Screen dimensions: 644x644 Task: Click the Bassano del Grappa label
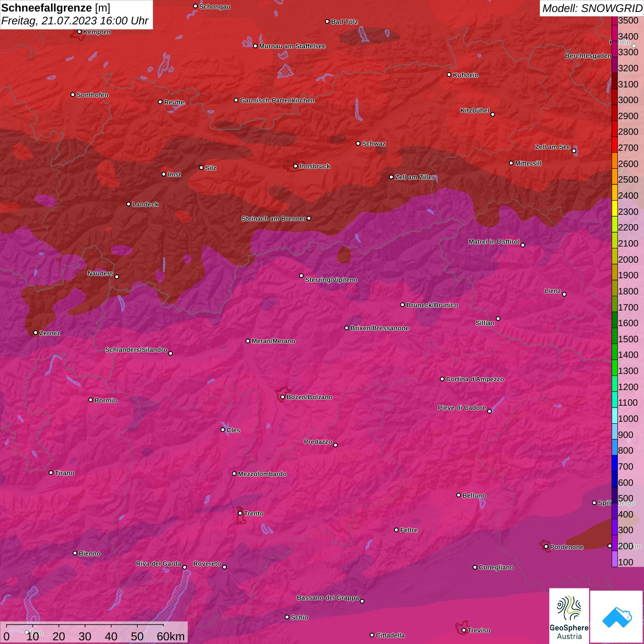[x=328, y=598]
